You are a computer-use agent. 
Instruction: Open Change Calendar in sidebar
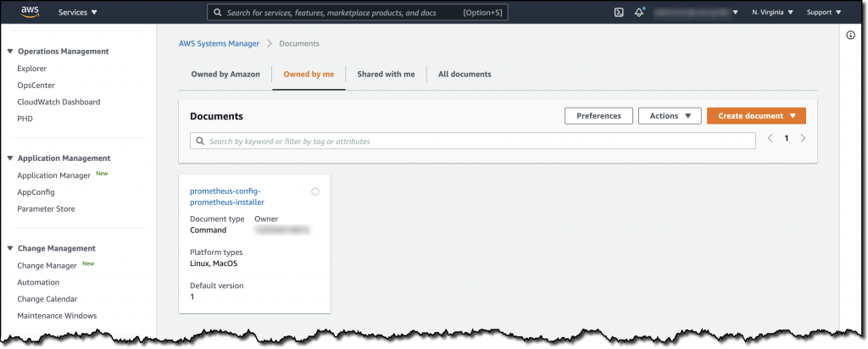(47, 299)
